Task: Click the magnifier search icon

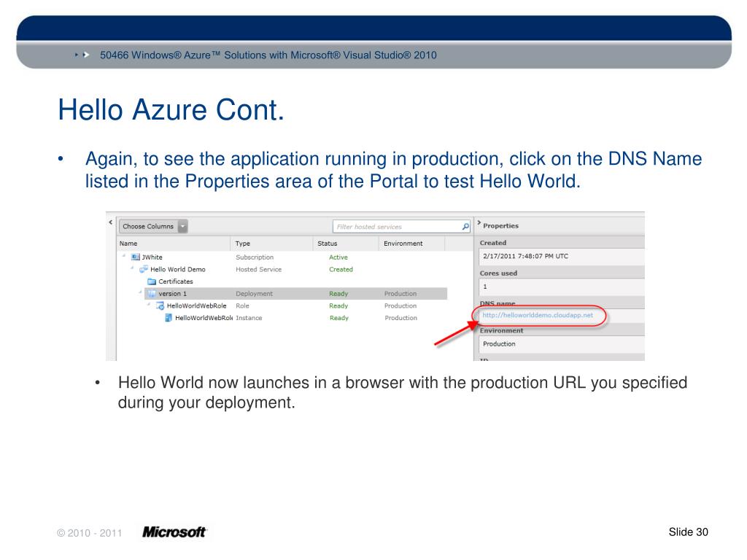Action: pyautogui.click(x=465, y=227)
